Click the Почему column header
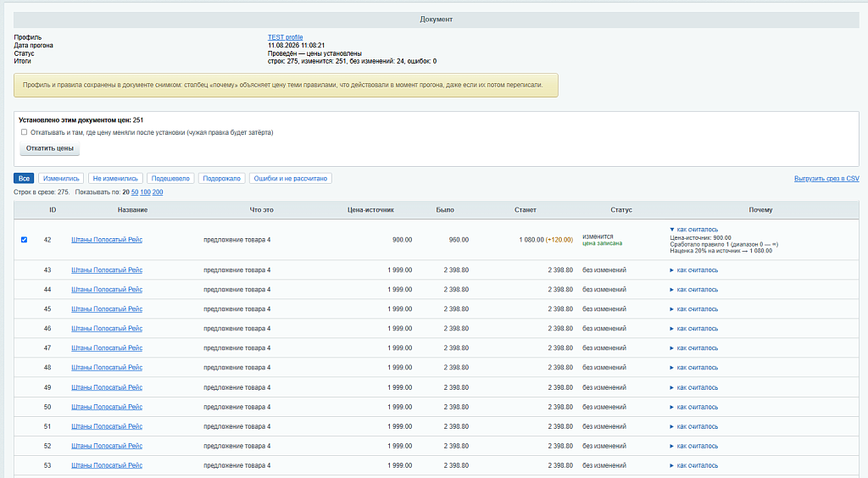The image size is (868, 478). (760, 209)
